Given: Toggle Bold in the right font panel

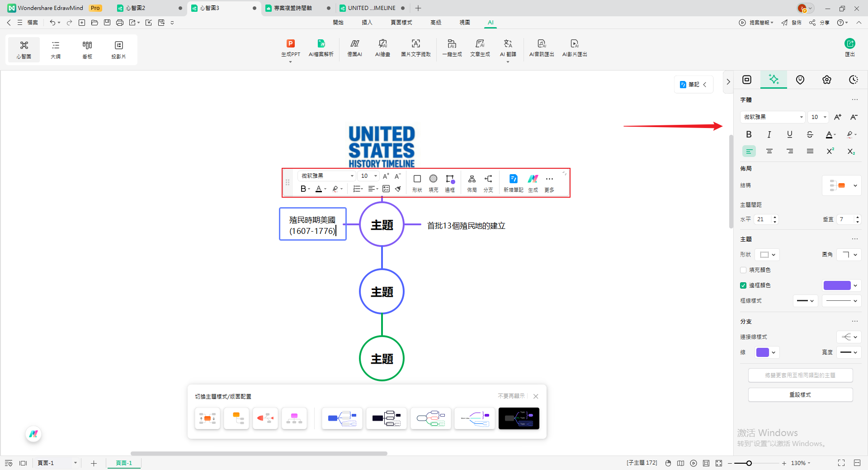Looking at the screenshot, I should [749, 134].
